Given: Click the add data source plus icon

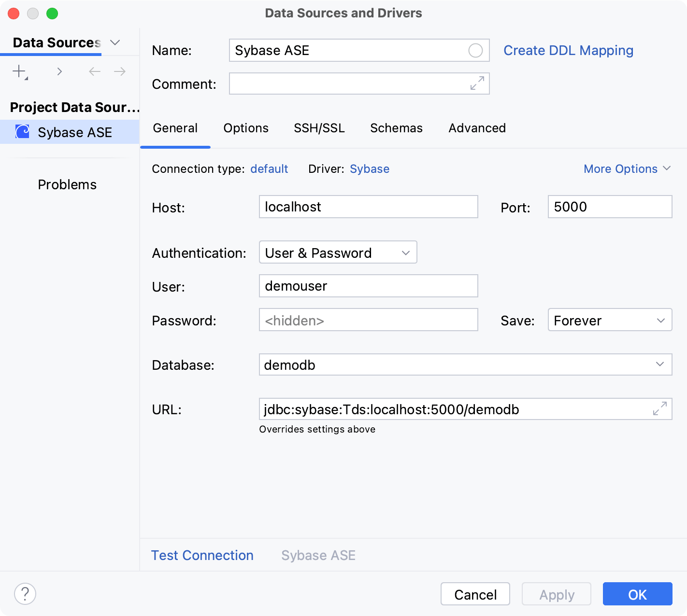Looking at the screenshot, I should [x=18, y=71].
